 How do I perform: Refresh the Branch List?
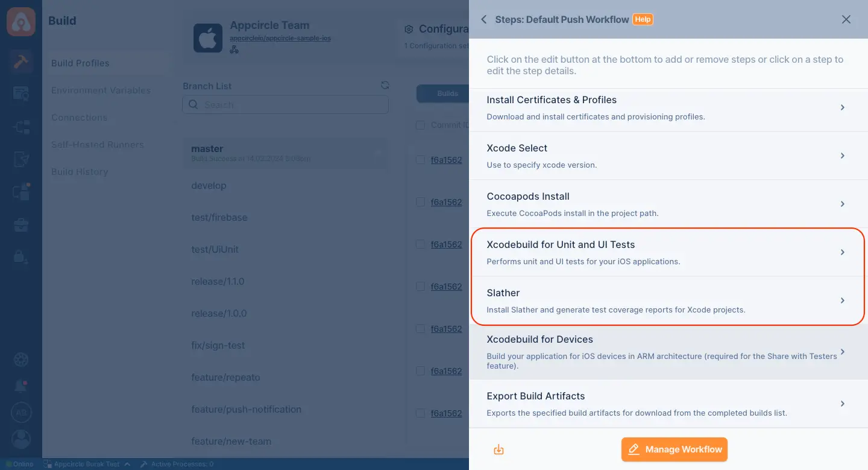pos(385,86)
